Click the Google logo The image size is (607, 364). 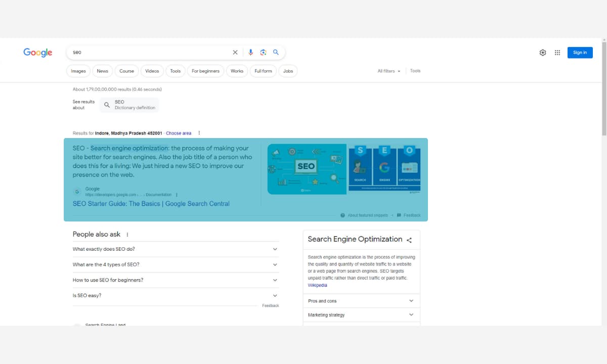coord(38,53)
